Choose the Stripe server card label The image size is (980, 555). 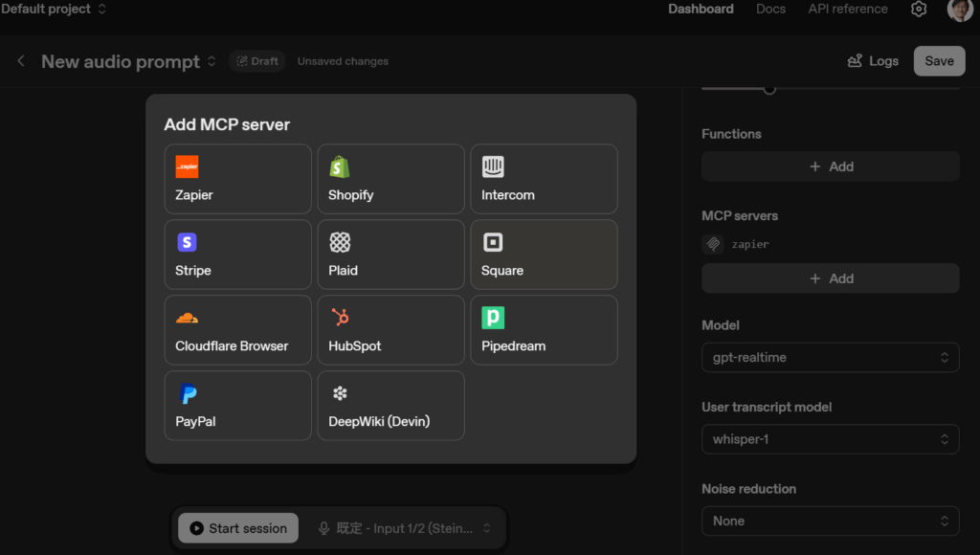193,271
